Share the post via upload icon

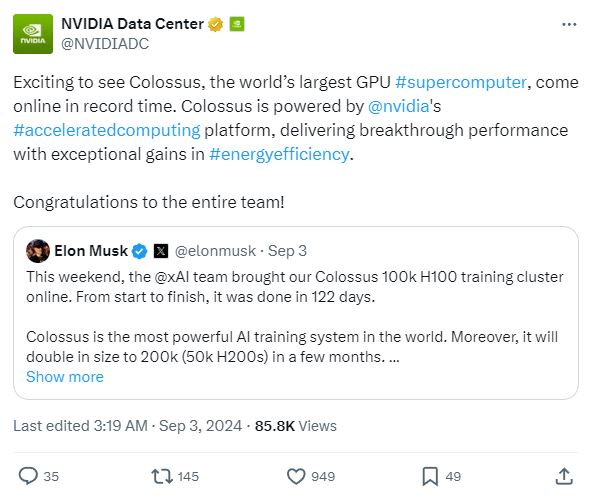564,476
